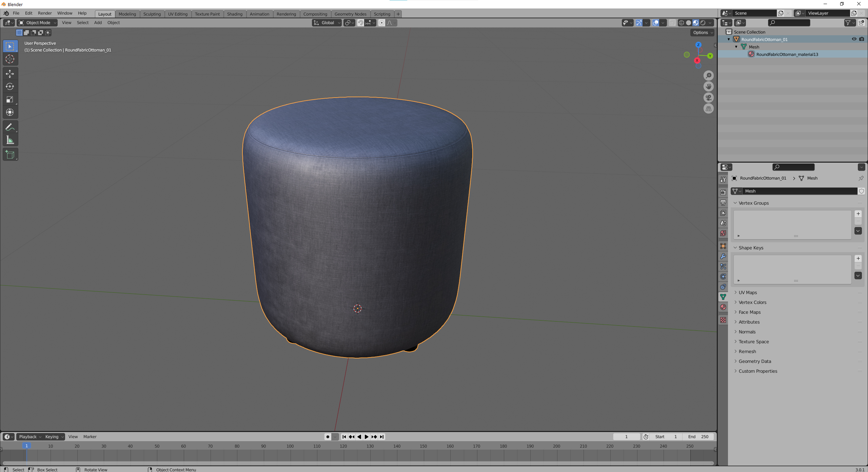Select the Move tool in toolbar
Viewport: 868px width, 472px height.
(10, 74)
